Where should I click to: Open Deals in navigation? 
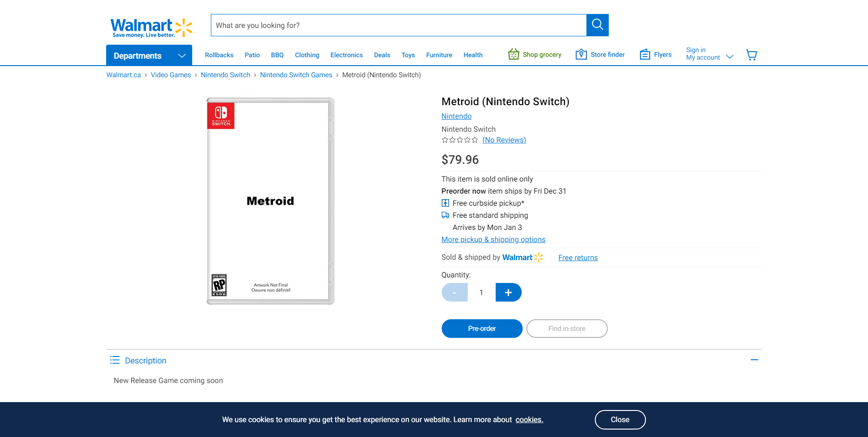(382, 55)
